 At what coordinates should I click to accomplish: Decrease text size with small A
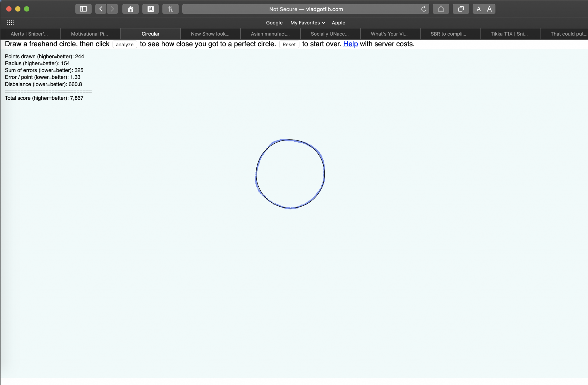[479, 9]
